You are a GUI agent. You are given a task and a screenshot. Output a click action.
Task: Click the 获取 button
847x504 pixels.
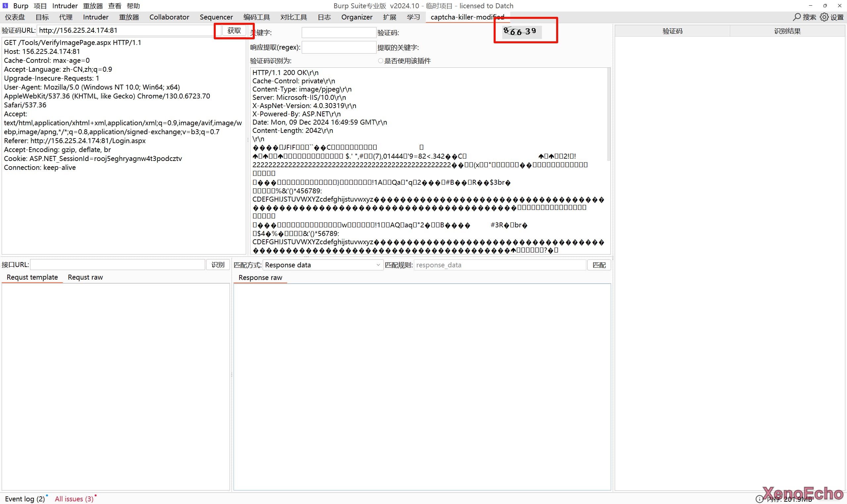(x=234, y=30)
